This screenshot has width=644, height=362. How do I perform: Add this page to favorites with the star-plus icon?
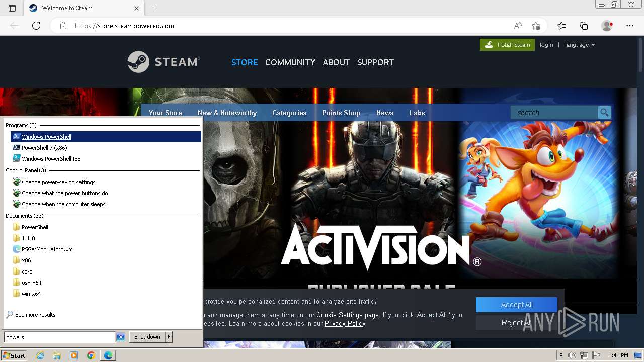536,26
